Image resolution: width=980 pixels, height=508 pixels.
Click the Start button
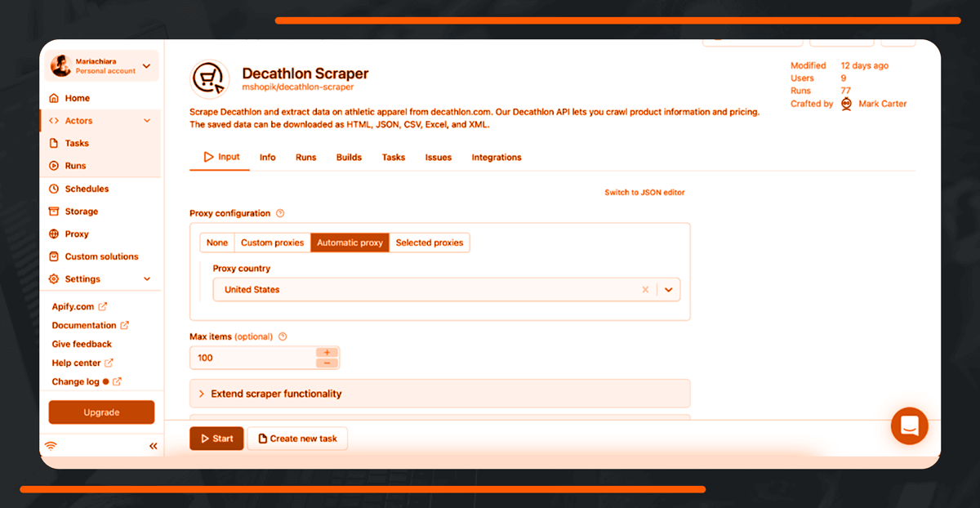click(x=216, y=439)
